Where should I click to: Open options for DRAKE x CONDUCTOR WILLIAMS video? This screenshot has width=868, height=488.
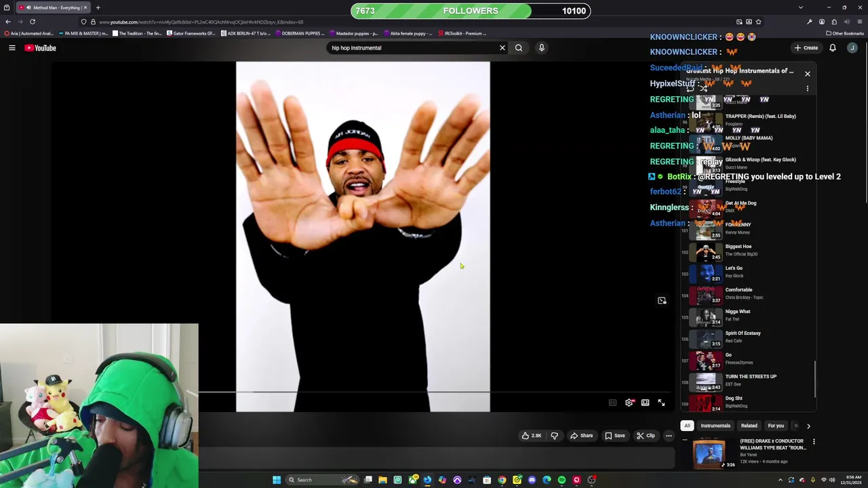pyautogui.click(x=814, y=442)
